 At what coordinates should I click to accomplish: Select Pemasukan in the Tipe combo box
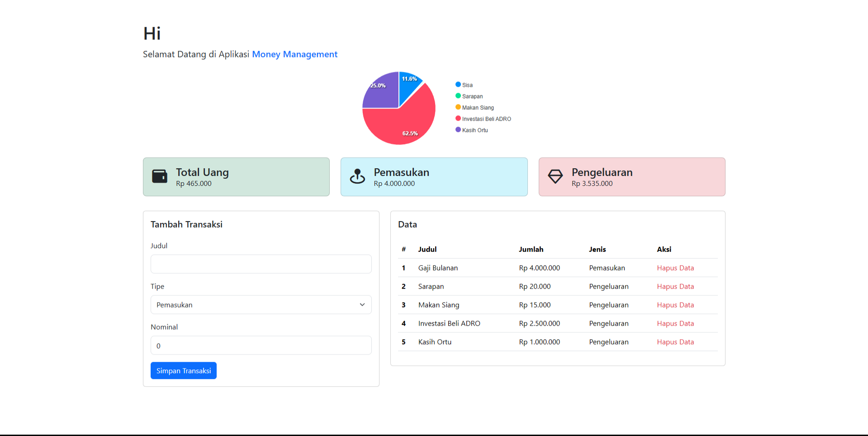pos(261,304)
